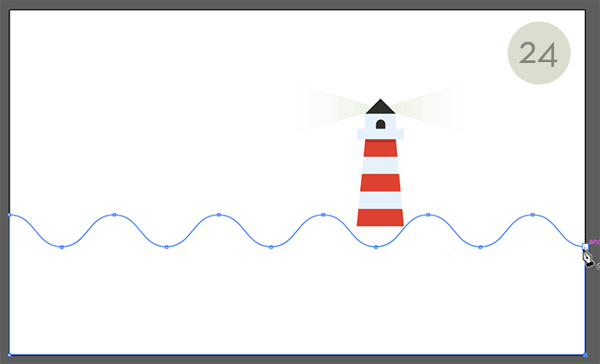600x364 pixels.
Task: Click the wave trough anchor below the lighthouse
Action: coord(376,248)
